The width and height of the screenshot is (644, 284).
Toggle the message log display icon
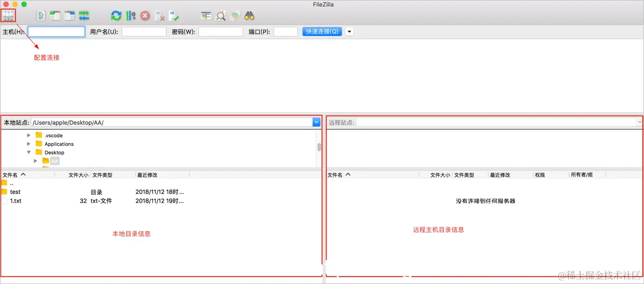[x=41, y=16]
